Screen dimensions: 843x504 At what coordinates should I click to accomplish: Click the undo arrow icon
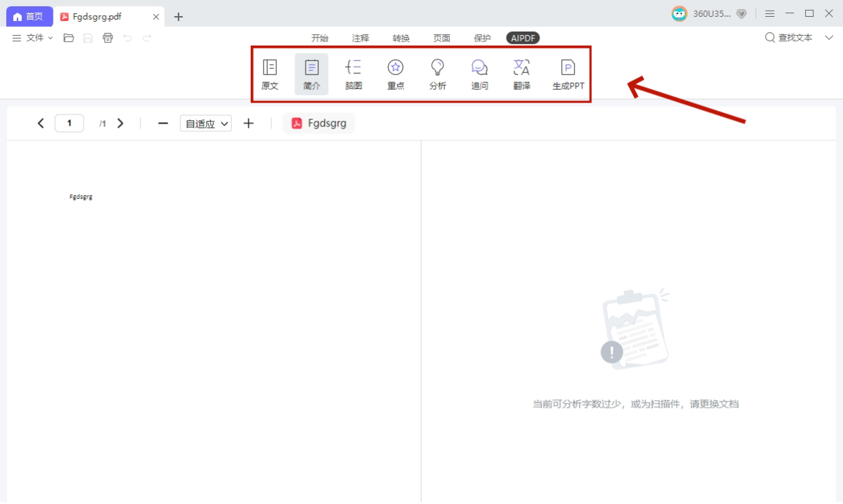click(x=127, y=38)
